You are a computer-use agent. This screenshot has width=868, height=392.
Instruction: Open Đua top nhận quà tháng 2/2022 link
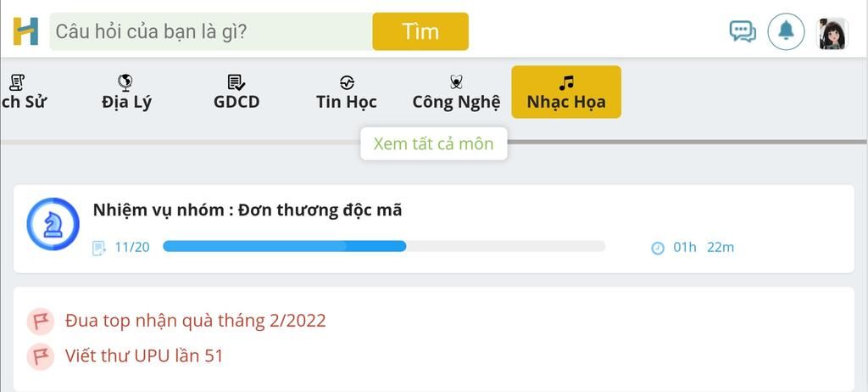[x=196, y=321]
